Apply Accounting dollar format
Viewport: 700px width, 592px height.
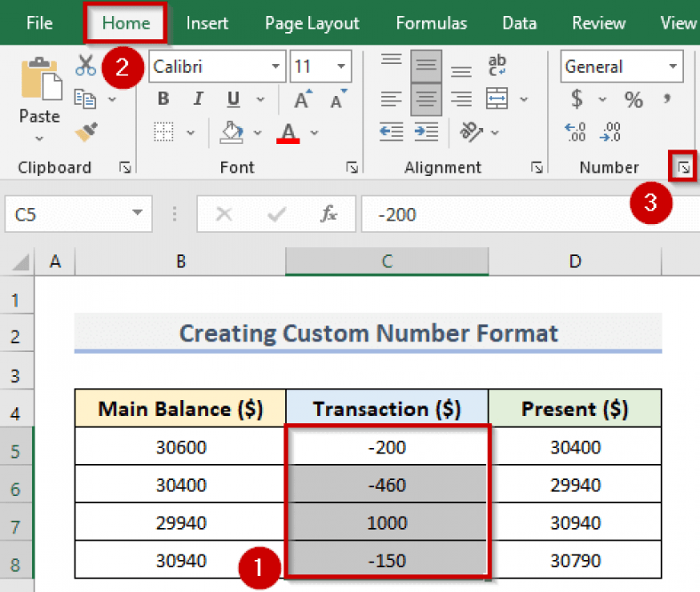pyautogui.click(x=577, y=100)
